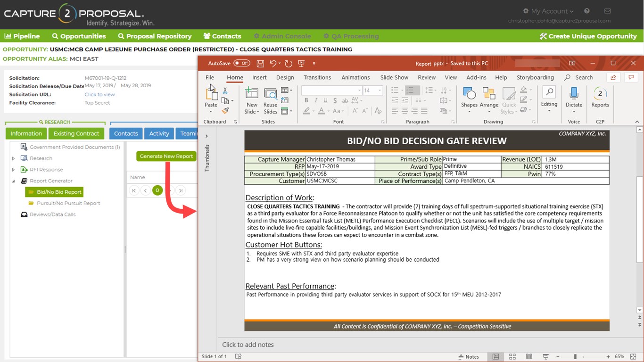Click the text highlight color pen
This screenshot has width=644, height=362.
click(x=306, y=111)
